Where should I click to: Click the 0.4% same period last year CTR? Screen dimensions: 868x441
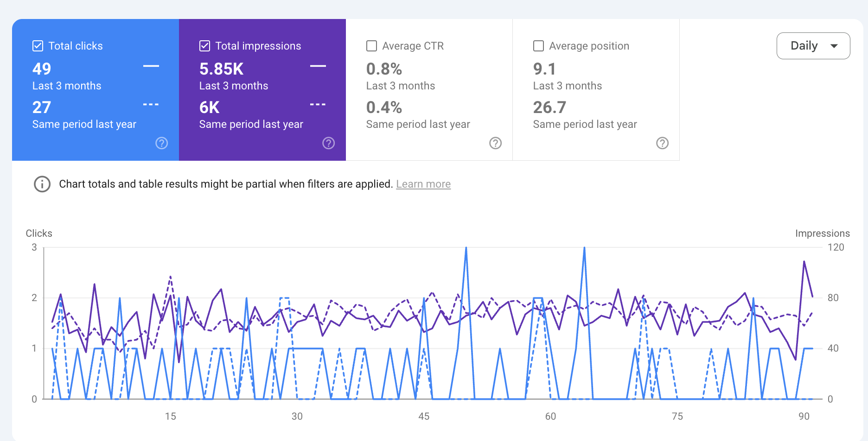384,107
